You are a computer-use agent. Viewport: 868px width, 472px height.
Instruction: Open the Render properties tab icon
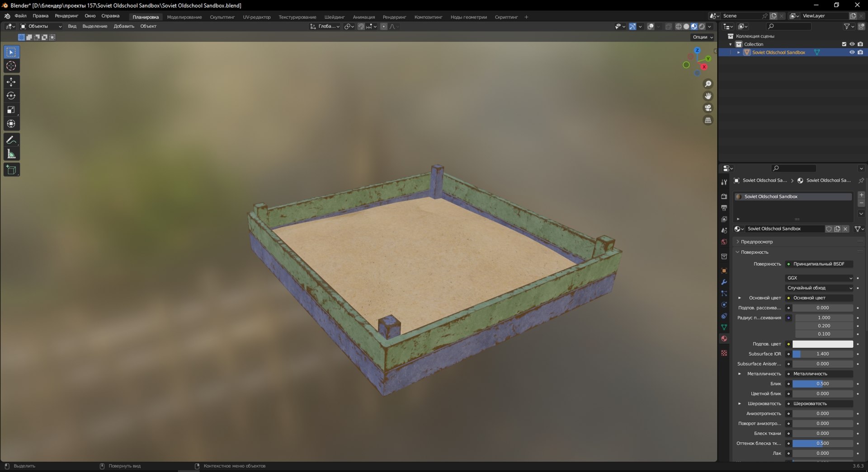point(724,196)
